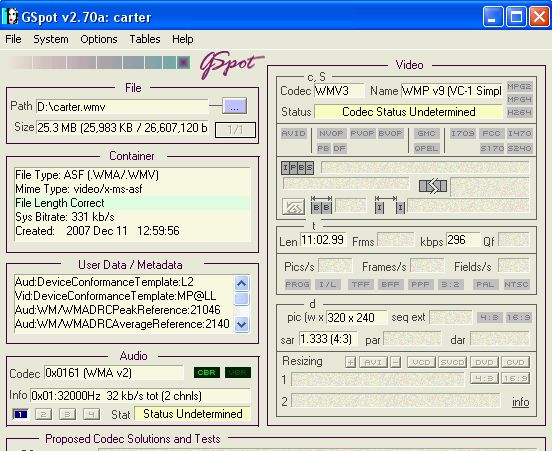The width and height of the screenshot is (552, 451).
Task: Click the PAL indicator
Action: [485, 284]
